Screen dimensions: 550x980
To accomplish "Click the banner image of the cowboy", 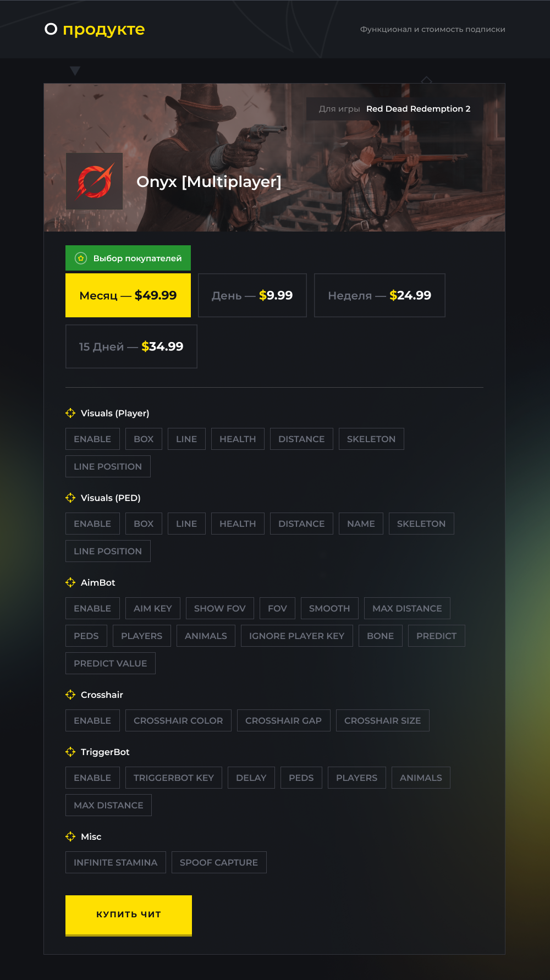I will click(x=274, y=157).
